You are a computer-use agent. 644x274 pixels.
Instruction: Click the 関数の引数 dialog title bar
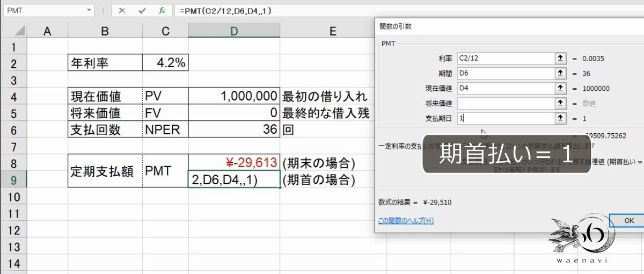click(509, 25)
